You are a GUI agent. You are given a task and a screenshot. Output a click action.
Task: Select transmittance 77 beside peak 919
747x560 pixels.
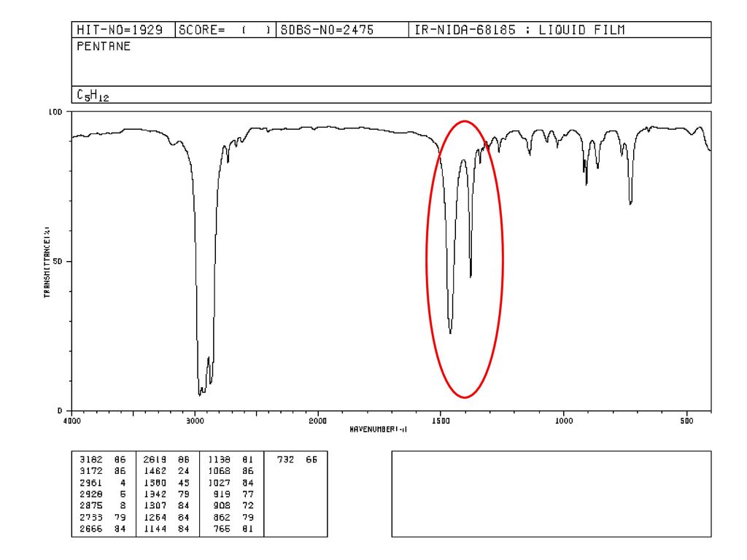point(248,494)
